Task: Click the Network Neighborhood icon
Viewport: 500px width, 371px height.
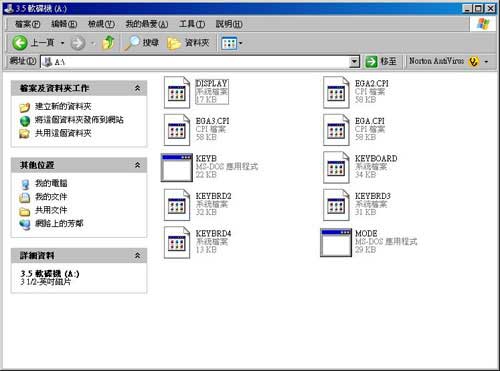Action: (25, 224)
